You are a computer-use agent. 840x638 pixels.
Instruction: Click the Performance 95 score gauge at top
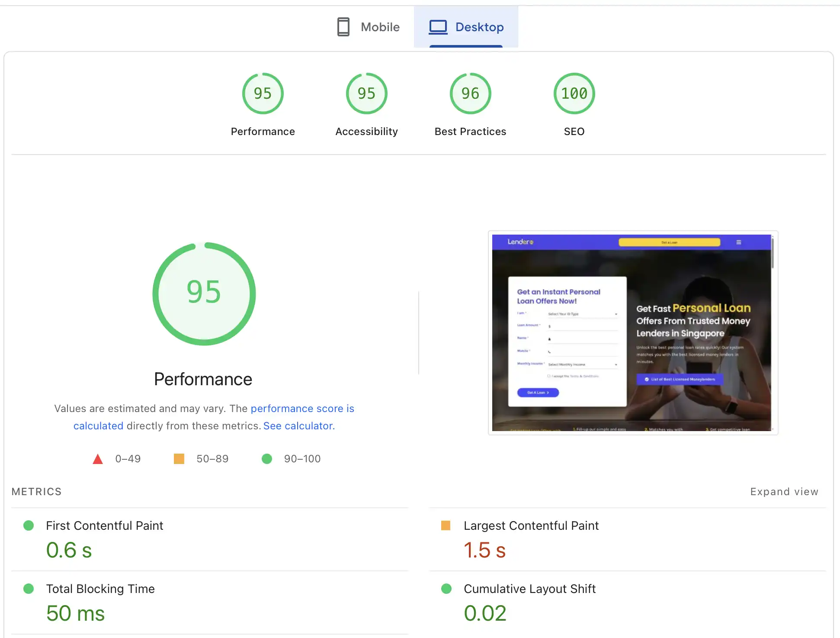263,93
